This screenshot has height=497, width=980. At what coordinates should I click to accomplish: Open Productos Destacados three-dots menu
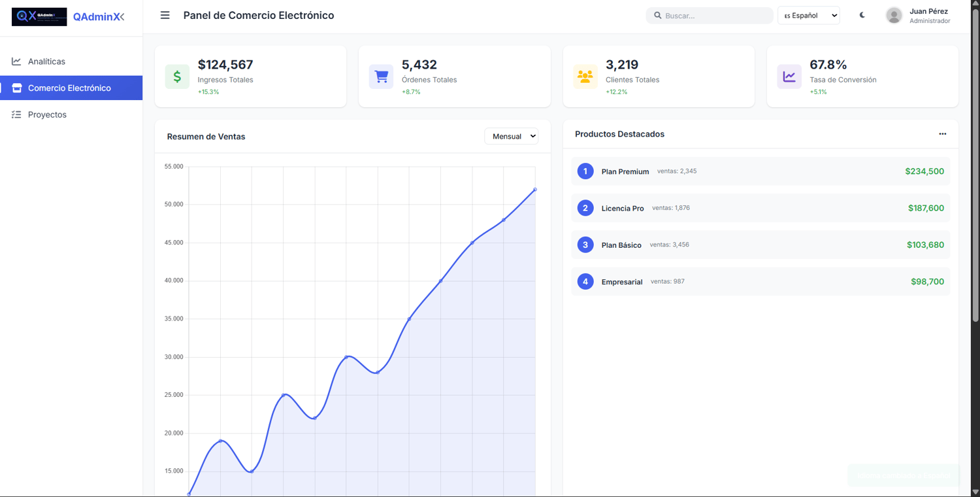[943, 133]
